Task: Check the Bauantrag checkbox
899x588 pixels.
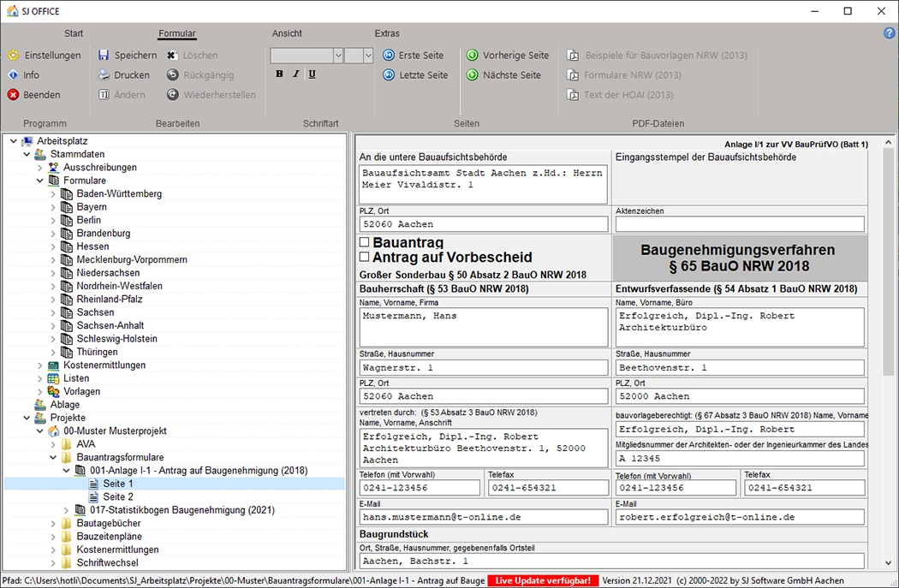Action: pyautogui.click(x=364, y=243)
